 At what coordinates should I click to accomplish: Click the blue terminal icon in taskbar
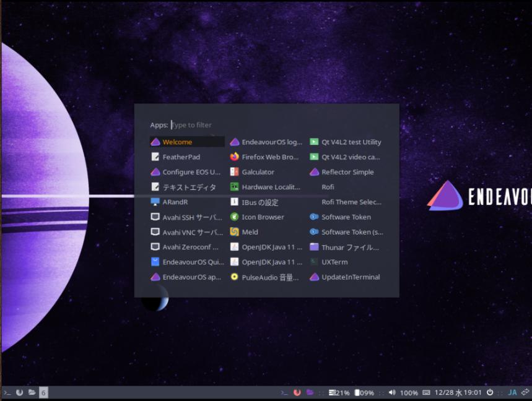tap(284, 392)
